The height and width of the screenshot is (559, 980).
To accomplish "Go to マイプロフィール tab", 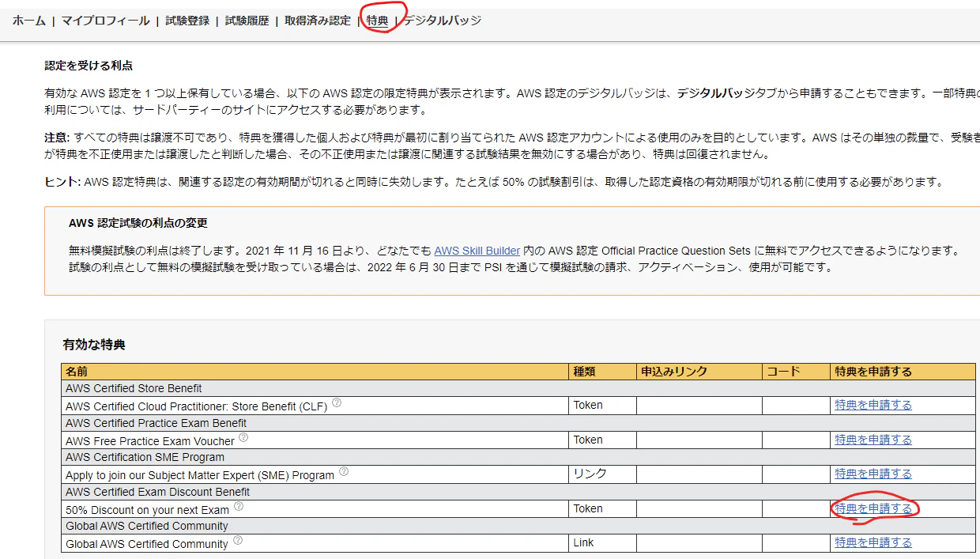I will (105, 21).
